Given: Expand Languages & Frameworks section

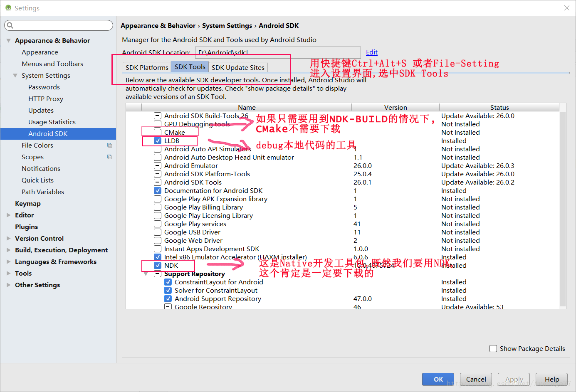Looking at the screenshot, I should (8, 261).
